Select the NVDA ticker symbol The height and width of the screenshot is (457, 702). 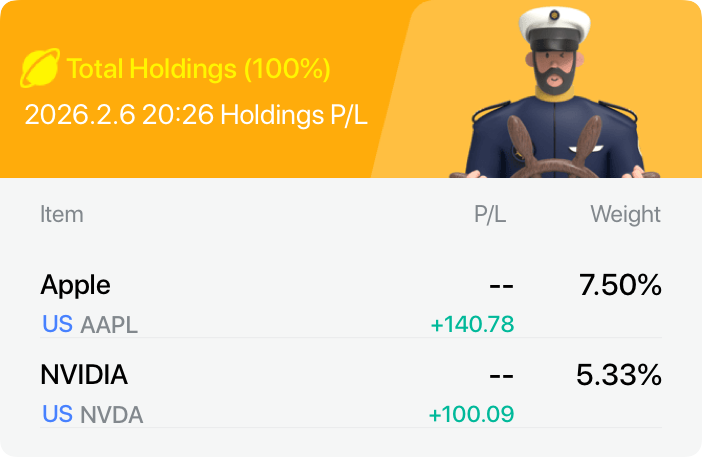[111, 414]
